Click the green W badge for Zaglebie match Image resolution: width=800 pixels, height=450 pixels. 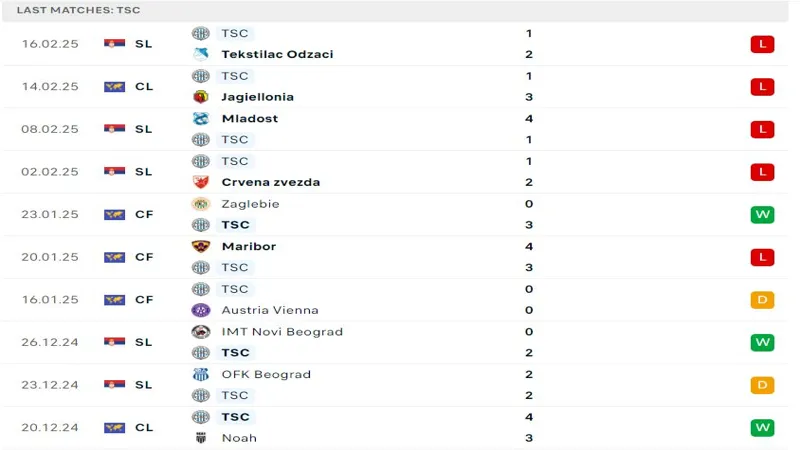[762, 215]
